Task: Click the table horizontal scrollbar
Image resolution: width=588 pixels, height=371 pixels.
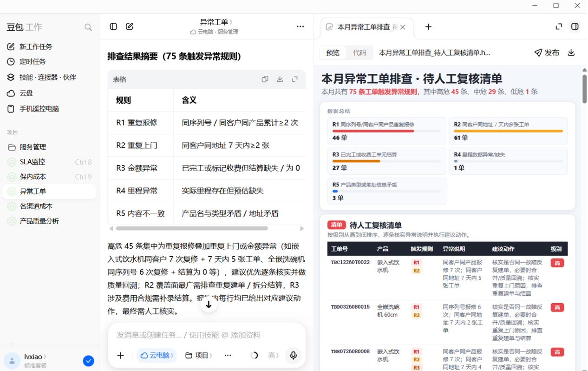Action: click(x=192, y=228)
